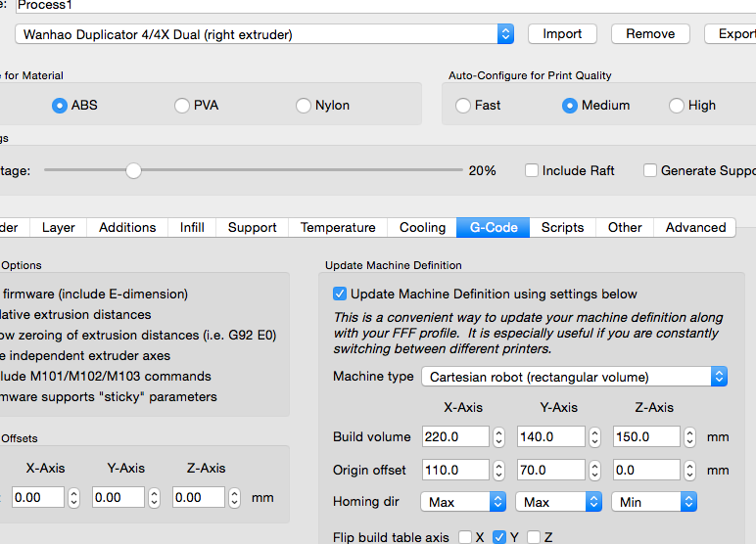Click the Offsets Y-Axis field 0.00
The width and height of the screenshot is (756, 544).
click(x=118, y=498)
